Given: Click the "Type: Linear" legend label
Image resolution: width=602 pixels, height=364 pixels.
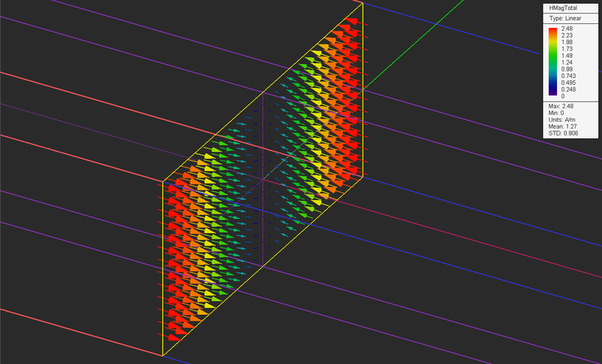Looking at the screenshot, I should click(x=565, y=18).
